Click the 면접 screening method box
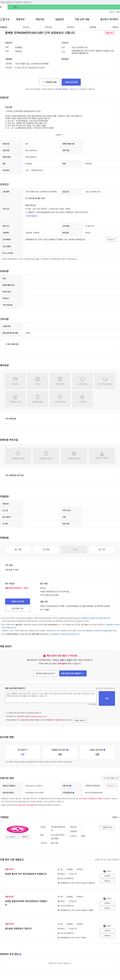The width and height of the screenshot is (120, 980). click(x=46, y=549)
